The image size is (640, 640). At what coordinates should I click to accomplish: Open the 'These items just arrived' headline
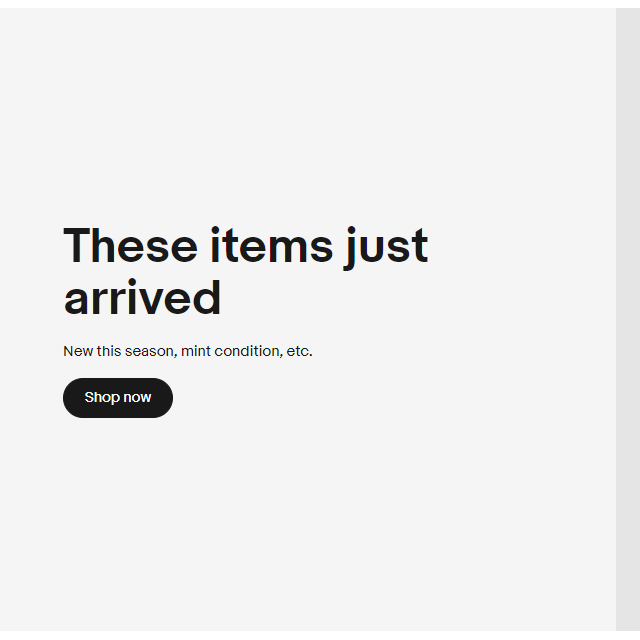(x=245, y=271)
